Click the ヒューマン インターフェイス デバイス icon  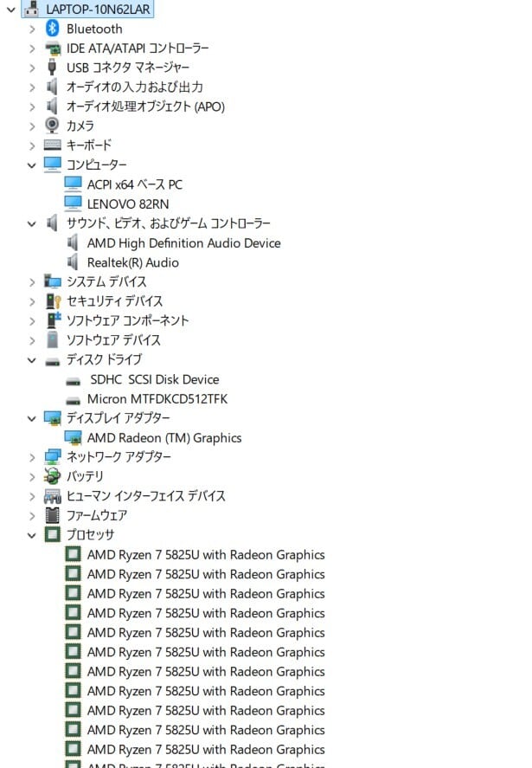pos(53,497)
